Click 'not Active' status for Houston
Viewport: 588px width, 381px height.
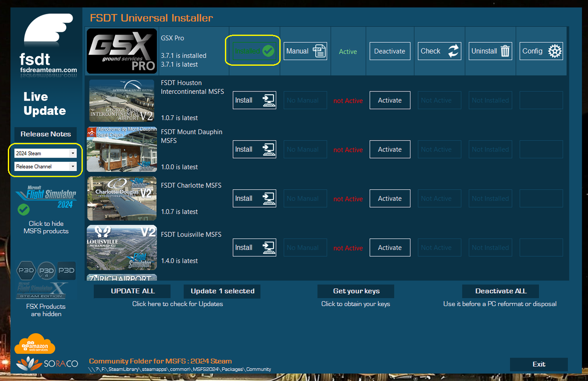pyautogui.click(x=348, y=101)
